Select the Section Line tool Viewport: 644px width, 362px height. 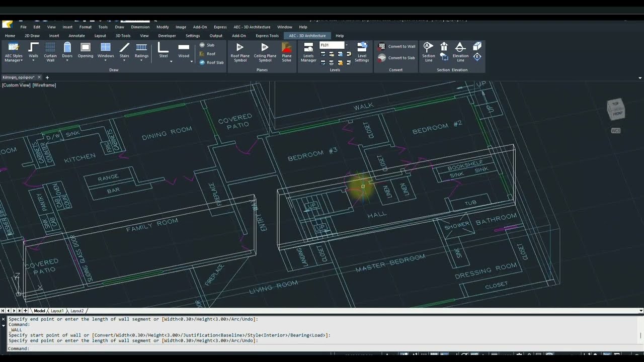(429, 52)
